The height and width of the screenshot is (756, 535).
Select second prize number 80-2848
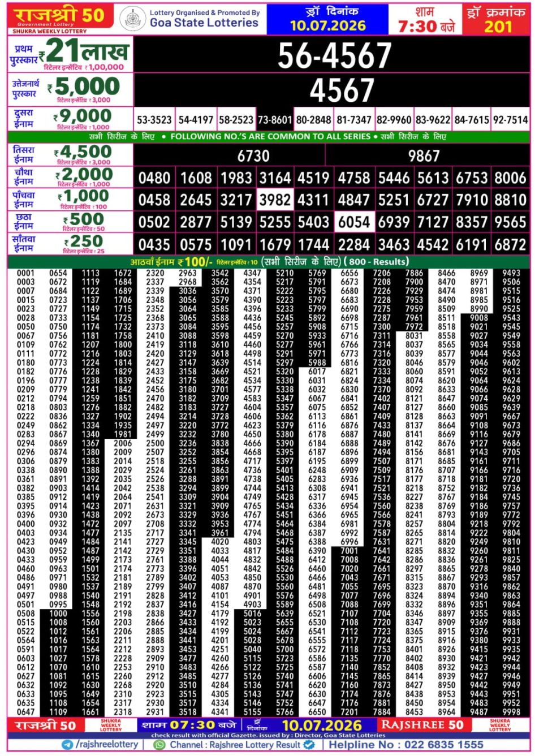[314, 120]
